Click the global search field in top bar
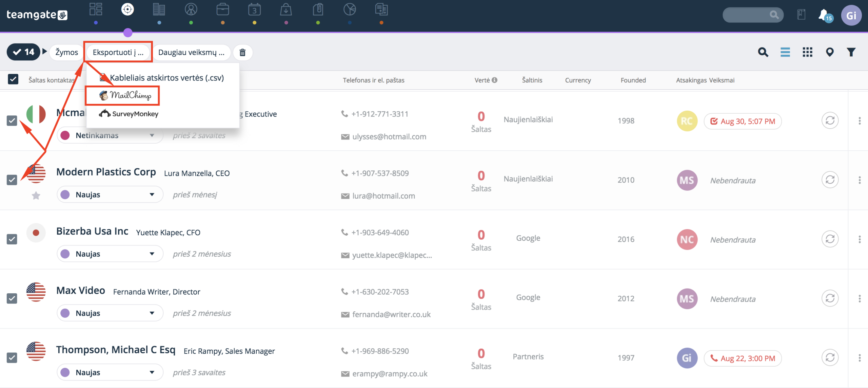The height and width of the screenshot is (388, 868). (x=753, y=15)
